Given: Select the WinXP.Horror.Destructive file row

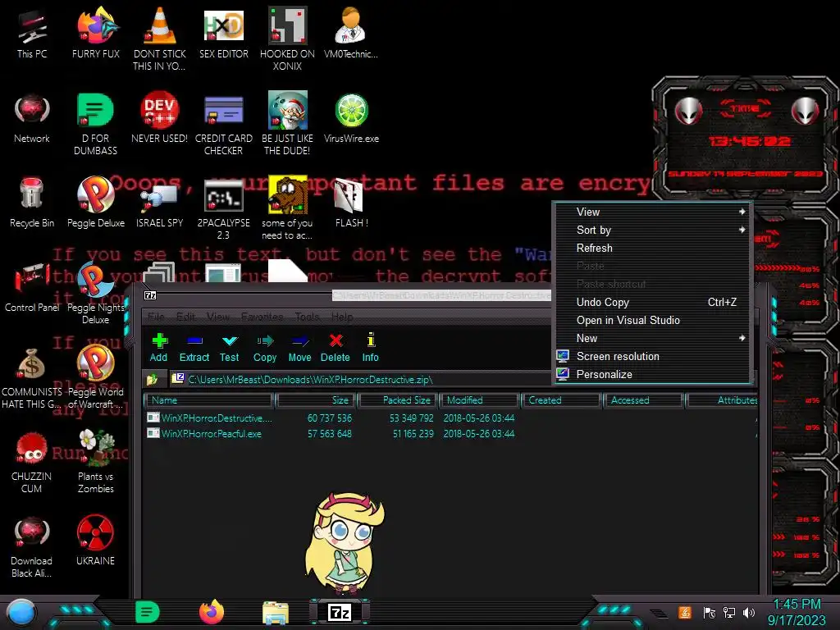Looking at the screenshot, I should (450, 418).
